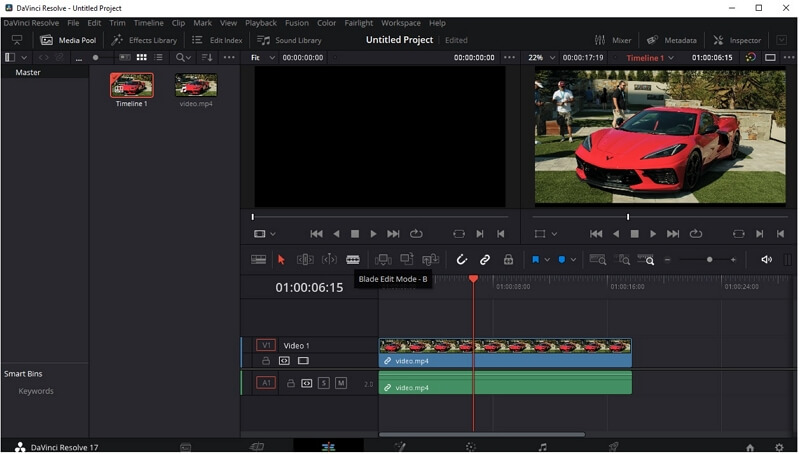The width and height of the screenshot is (800, 454).
Task: Expand the timeline viewer transform dropdown
Action: point(554,234)
